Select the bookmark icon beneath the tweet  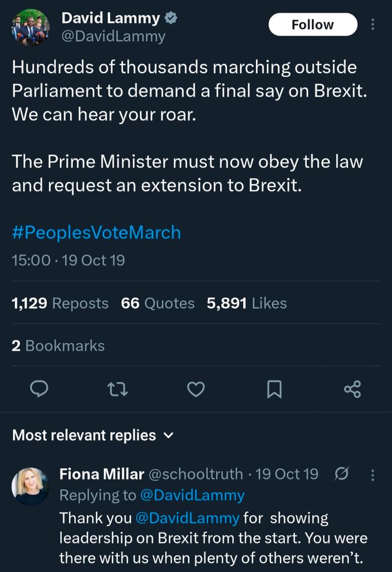coord(274,390)
